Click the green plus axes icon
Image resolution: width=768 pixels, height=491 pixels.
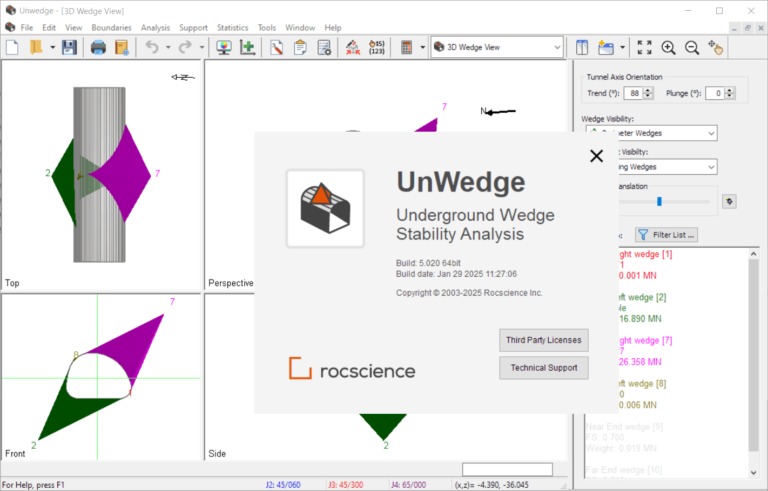(x=247, y=48)
